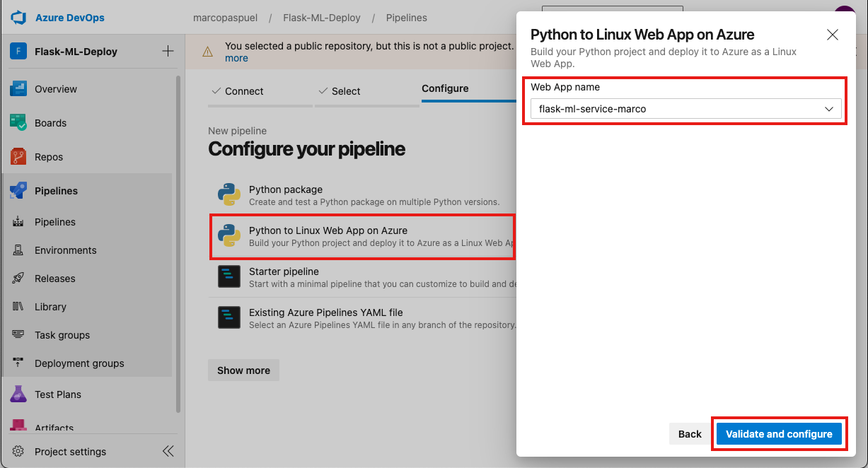Open the Repos sidebar icon
The height and width of the screenshot is (468, 868).
[18, 157]
